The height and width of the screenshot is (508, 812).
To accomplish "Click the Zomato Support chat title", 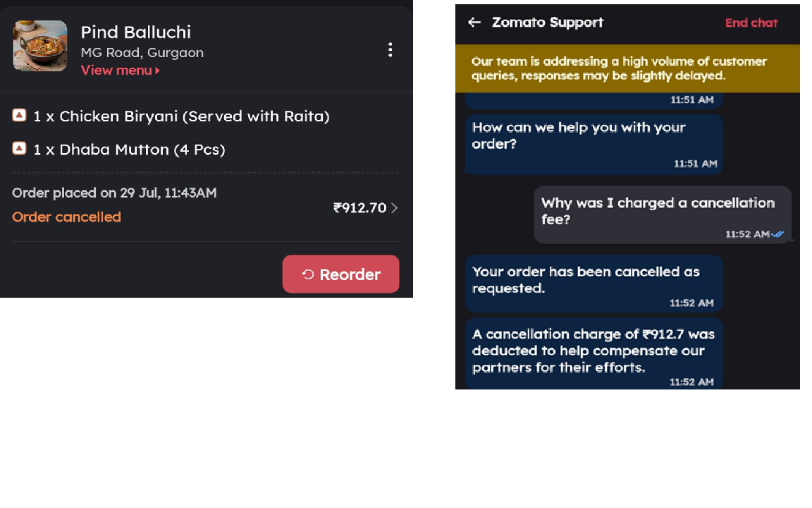I will pyautogui.click(x=548, y=23).
